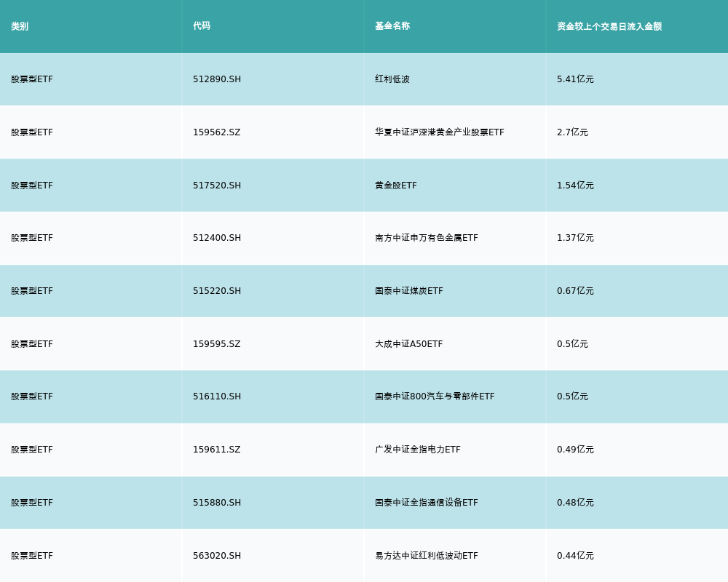Click the 代码 column header

click(202, 26)
